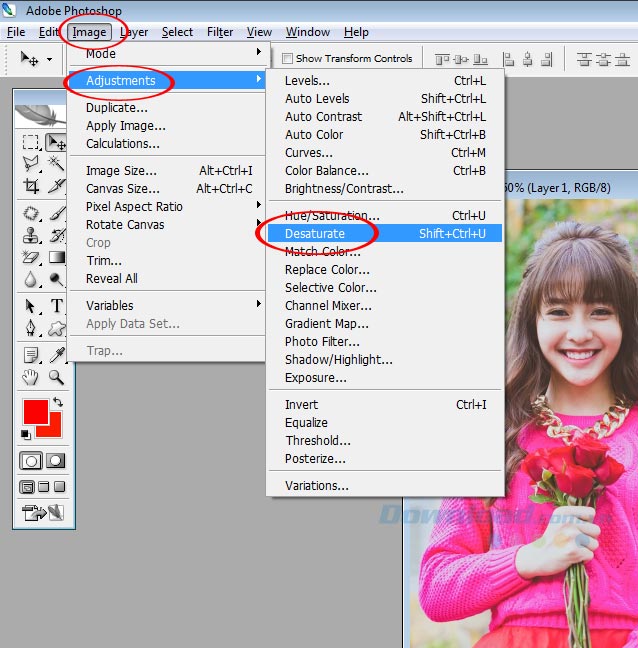Open the Filter menu
This screenshot has width=638, height=648.
[x=220, y=32]
